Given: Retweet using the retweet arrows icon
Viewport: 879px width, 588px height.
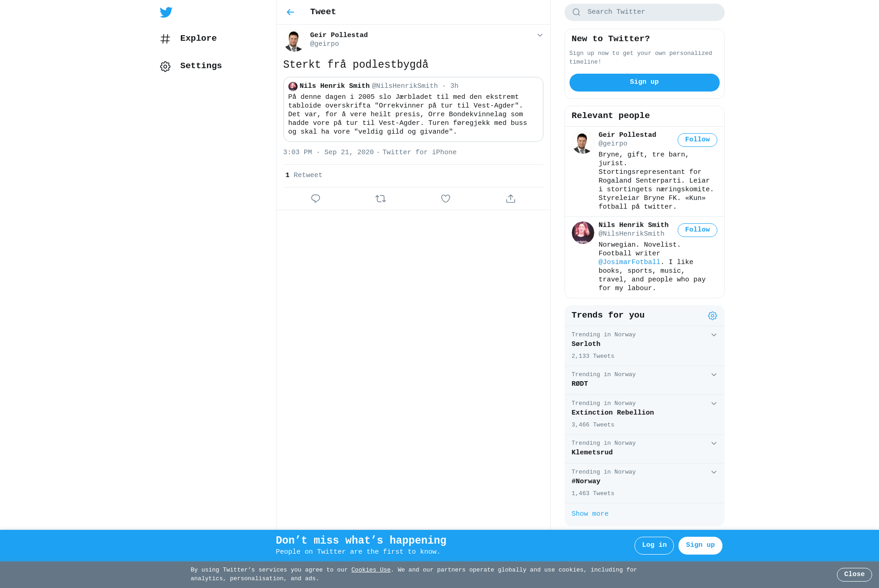Looking at the screenshot, I should (x=380, y=199).
